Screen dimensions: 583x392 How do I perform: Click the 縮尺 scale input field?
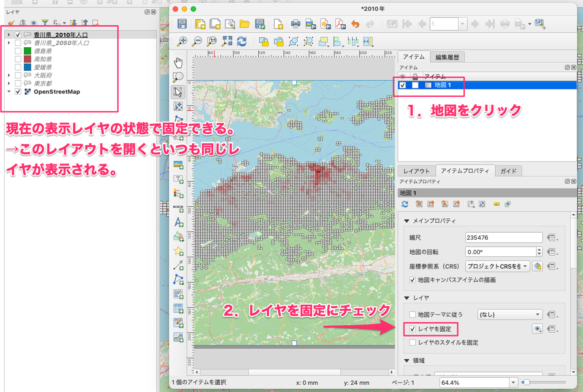click(x=504, y=237)
